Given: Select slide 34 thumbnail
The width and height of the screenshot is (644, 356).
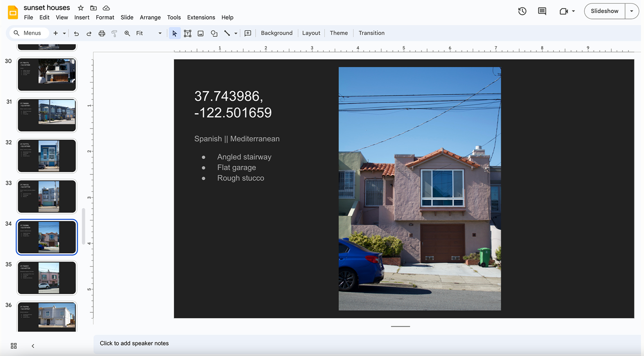Looking at the screenshot, I should click(x=47, y=237).
